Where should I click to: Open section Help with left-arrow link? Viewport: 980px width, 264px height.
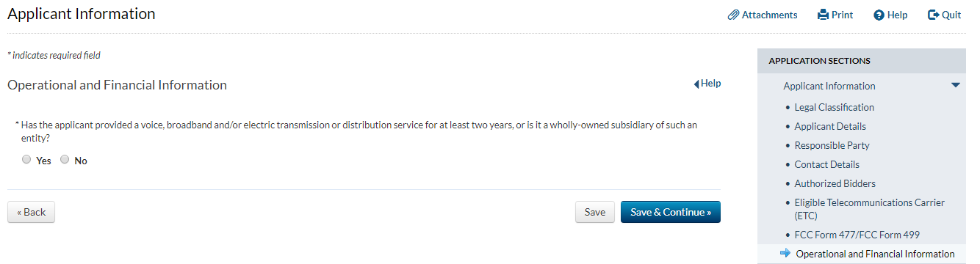click(707, 84)
